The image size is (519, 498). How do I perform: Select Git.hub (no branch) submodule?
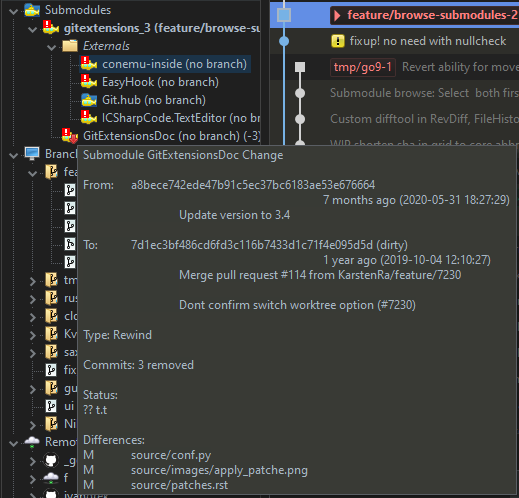coord(154,100)
